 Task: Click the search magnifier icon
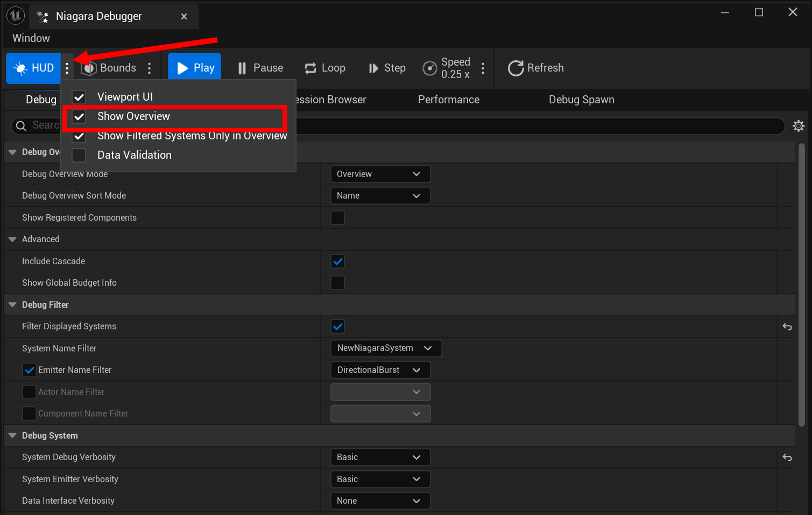[x=21, y=126]
